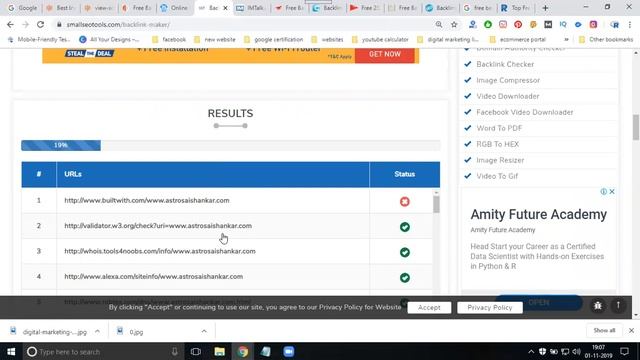Open notification center in system tray

(624, 351)
